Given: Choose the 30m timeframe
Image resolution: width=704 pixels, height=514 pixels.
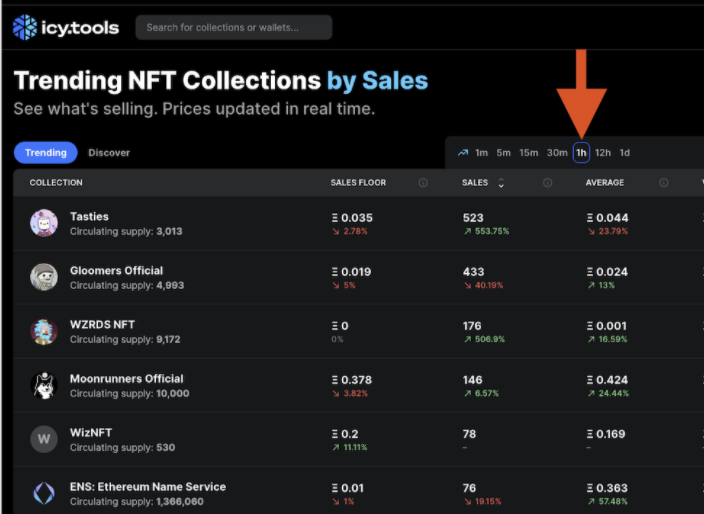Looking at the screenshot, I should [557, 153].
